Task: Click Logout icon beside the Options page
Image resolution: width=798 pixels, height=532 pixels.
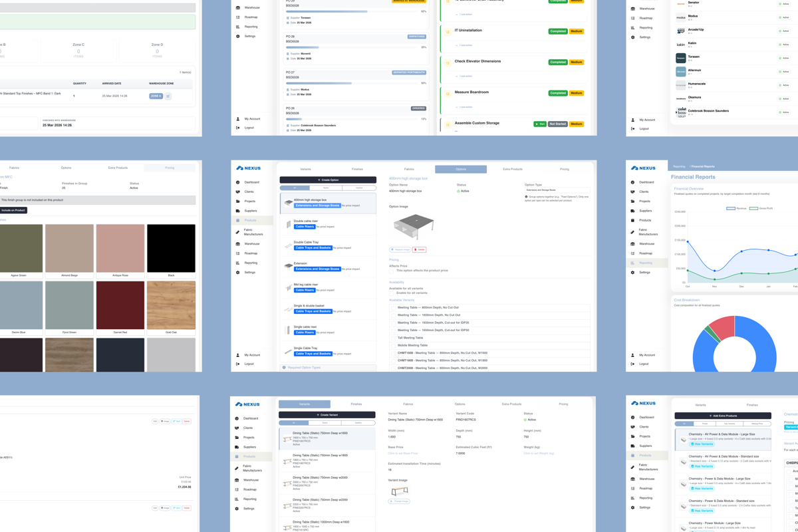Action: [237, 364]
